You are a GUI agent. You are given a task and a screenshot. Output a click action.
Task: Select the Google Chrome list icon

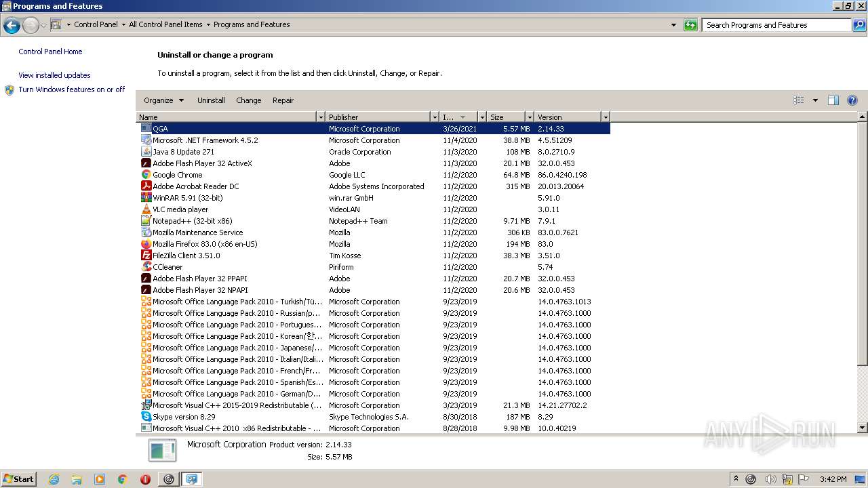tap(146, 174)
